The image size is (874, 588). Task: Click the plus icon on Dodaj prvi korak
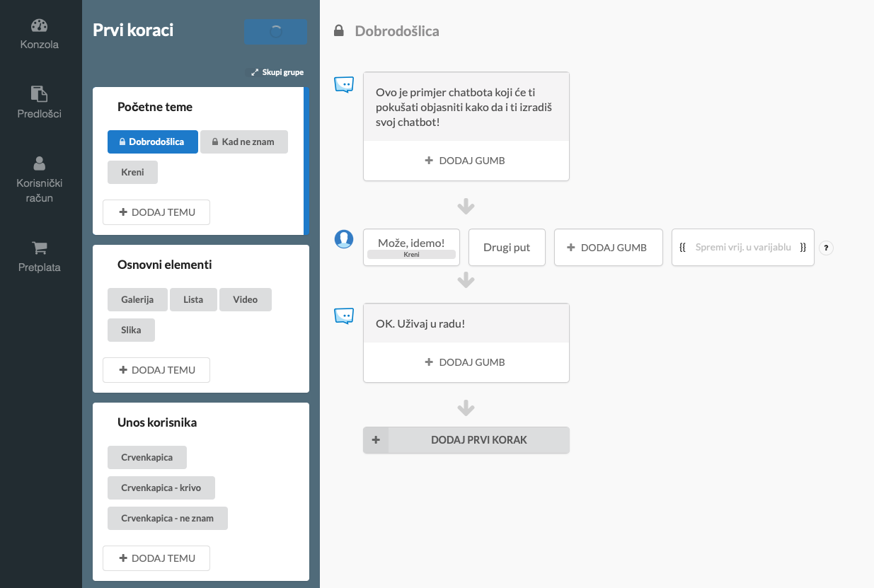[x=376, y=440]
